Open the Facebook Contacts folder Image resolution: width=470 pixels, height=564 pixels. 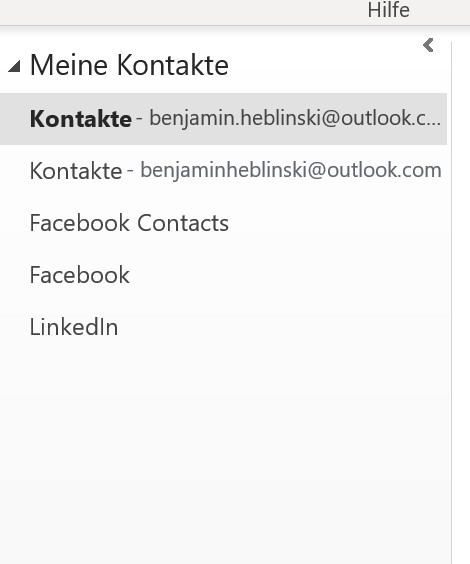pos(223,223)
